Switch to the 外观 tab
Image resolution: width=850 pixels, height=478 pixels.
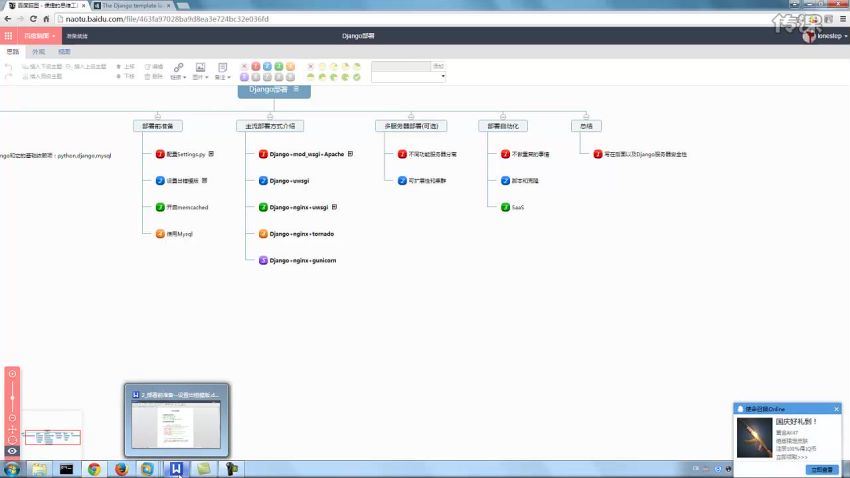(38, 51)
